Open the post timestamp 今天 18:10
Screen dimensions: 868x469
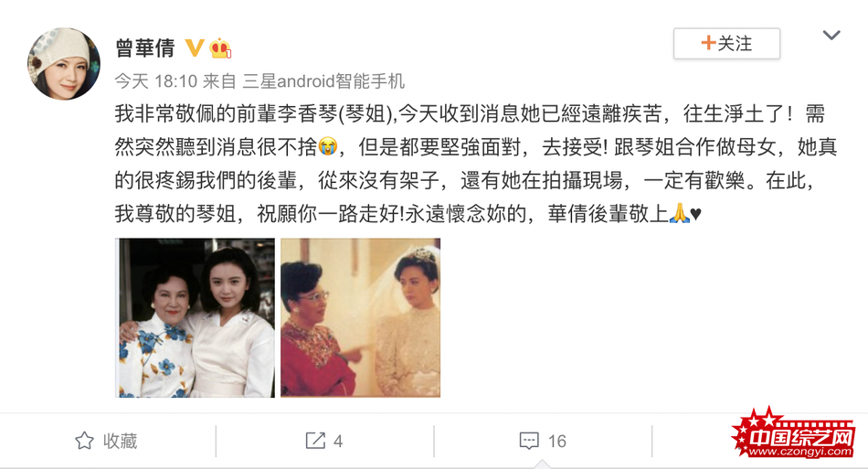(x=156, y=81)
